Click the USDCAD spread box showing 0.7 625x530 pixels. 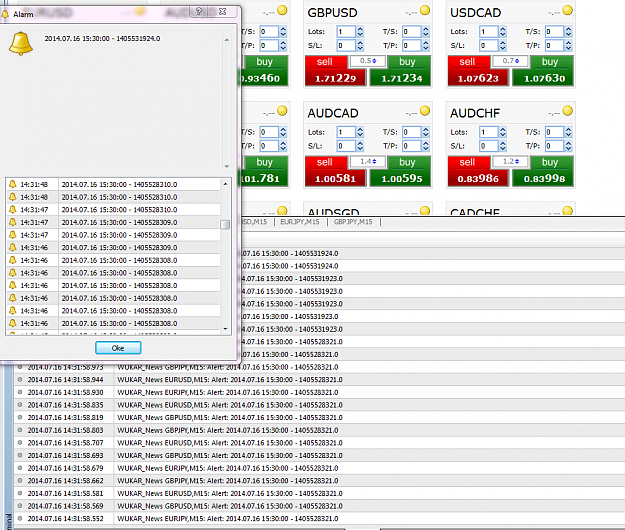[511, 61]
